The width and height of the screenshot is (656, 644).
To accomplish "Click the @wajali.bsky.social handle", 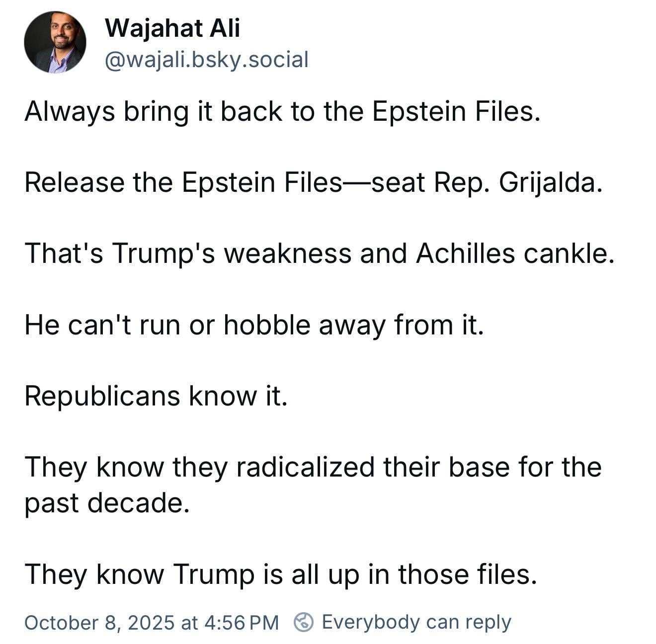I will 206,60.
